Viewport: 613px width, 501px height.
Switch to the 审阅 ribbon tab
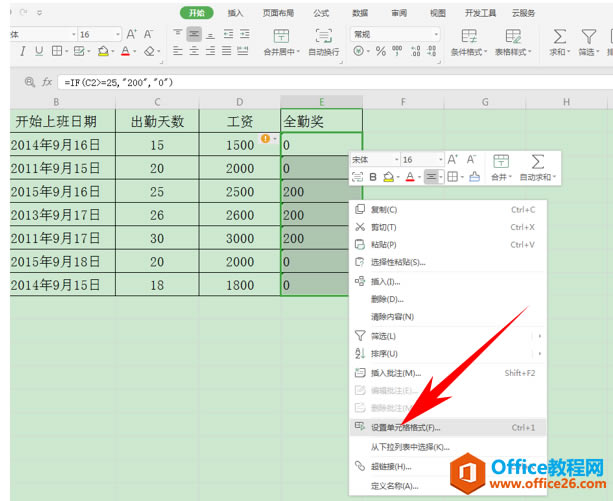[x=399, y=13]
